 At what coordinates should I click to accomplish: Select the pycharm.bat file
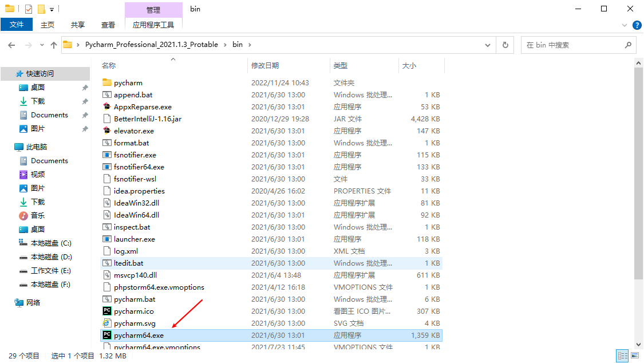[271, 299]
